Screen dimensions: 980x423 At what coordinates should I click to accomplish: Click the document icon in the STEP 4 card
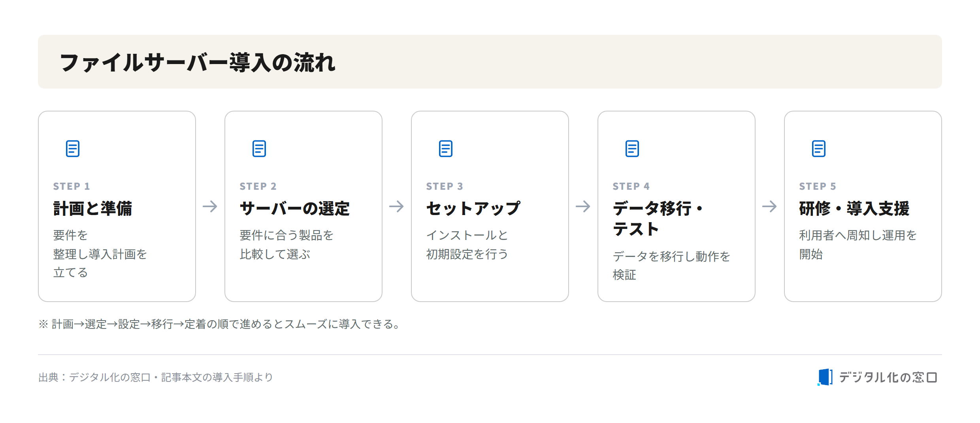(x=632, y=149)
